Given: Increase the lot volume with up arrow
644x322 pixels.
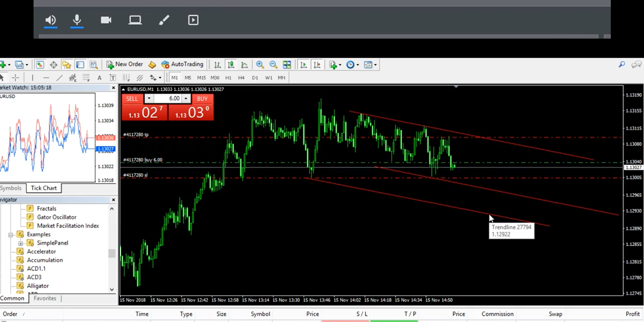Looking at the screenshot, I should 186,98.
